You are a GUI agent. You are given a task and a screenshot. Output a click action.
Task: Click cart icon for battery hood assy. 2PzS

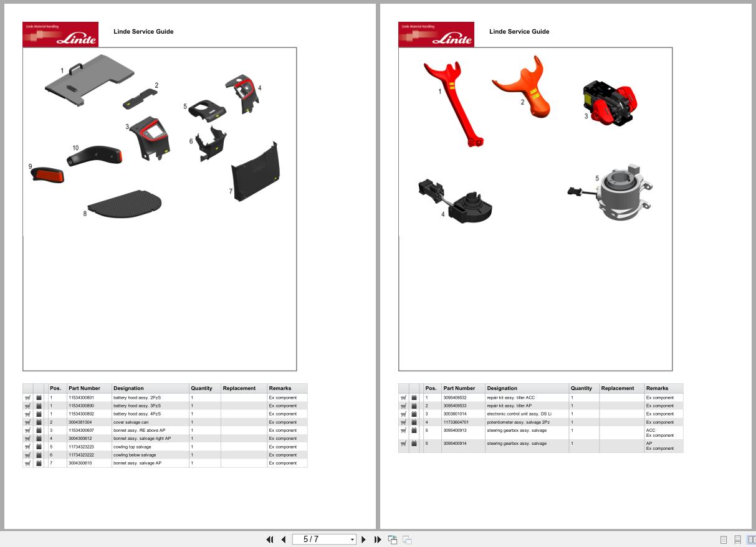pyautogui.click(x=28, y=397)
